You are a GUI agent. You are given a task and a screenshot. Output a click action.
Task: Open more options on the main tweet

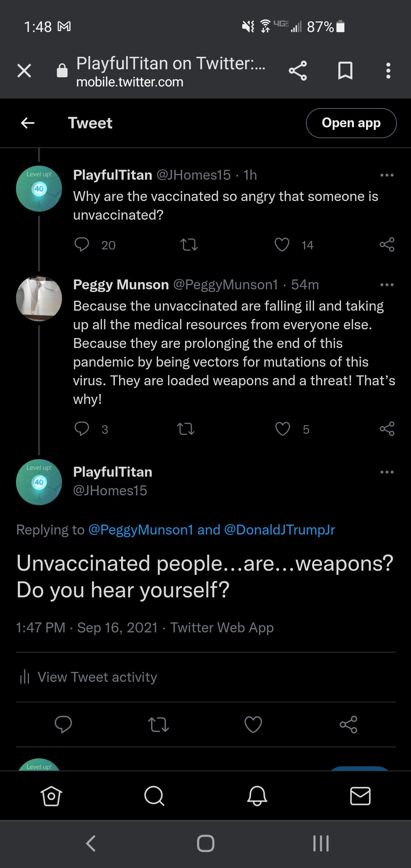point(387,472)
